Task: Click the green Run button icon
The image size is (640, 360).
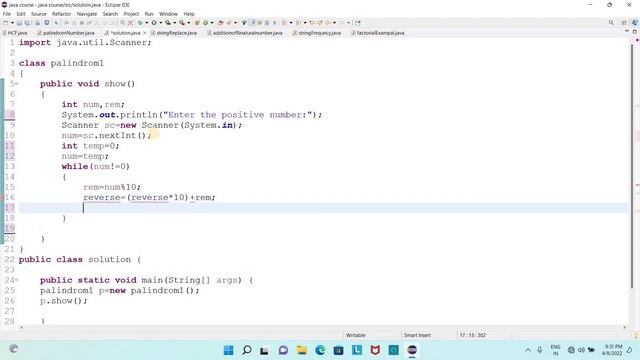Action: point(154,23)
